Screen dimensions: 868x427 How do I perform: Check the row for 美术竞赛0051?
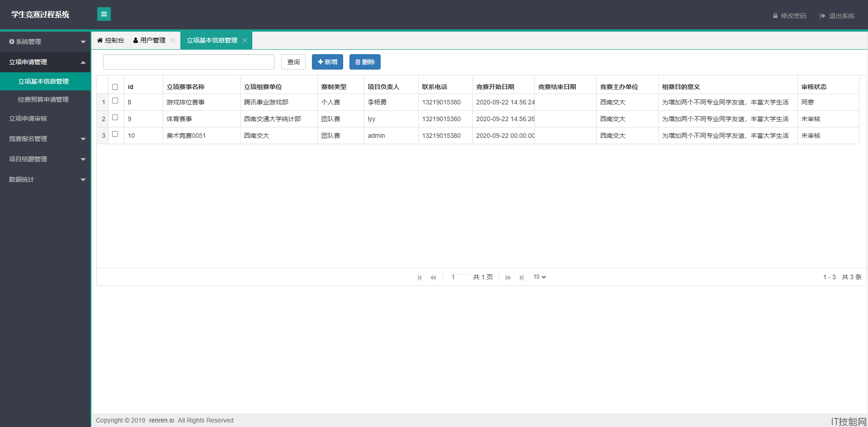pyautogui.click(x=115, y=134)
